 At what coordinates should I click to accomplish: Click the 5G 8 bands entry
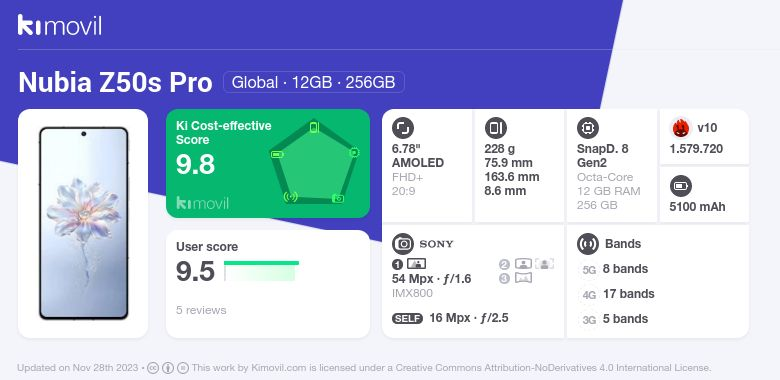tap(615, 269)
